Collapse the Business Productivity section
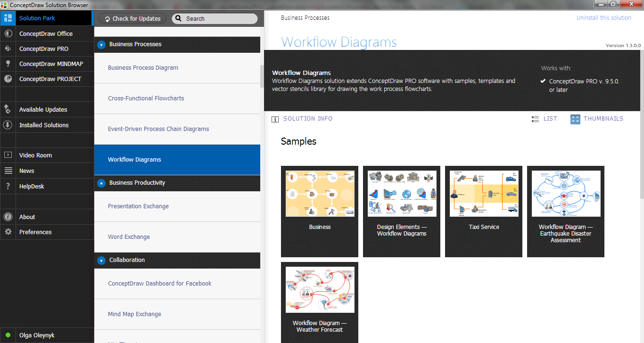 point(101,183)
